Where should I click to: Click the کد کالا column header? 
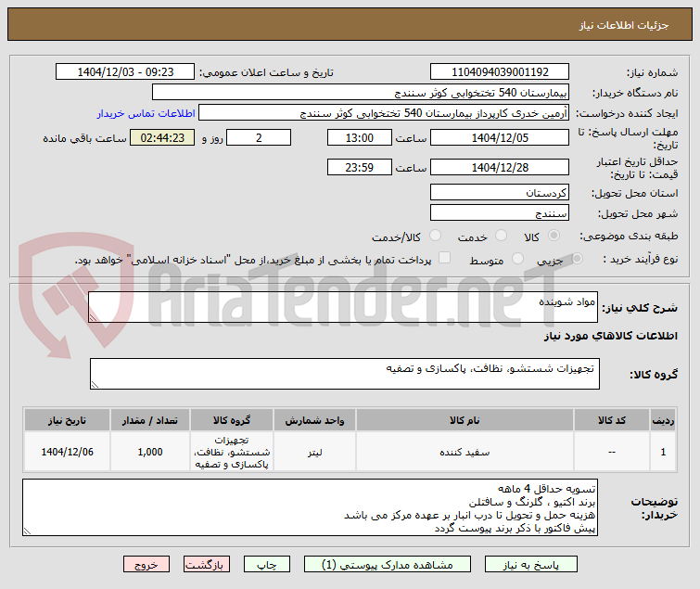tap(612, 420)
